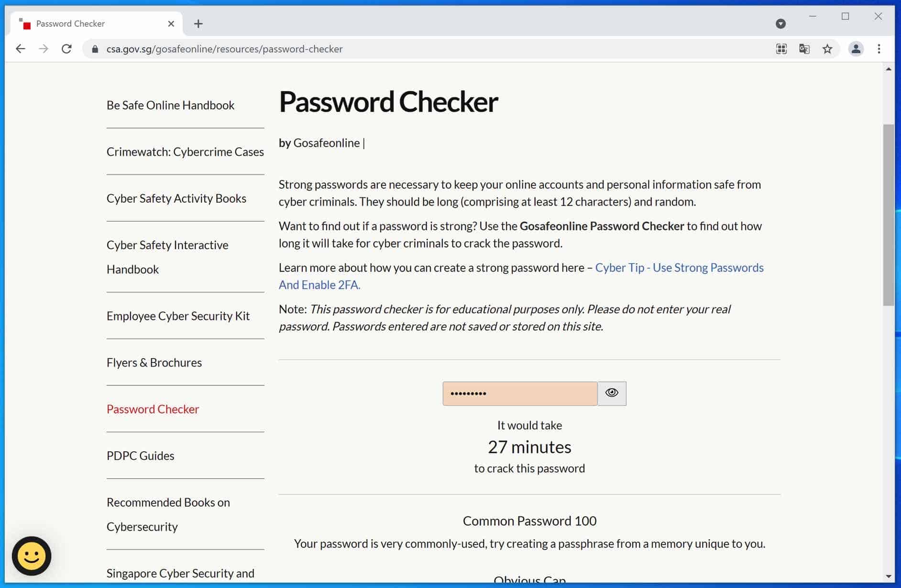This screenshot has width=901, height=588.
Task: Open a new tab with plus button
Action: click(x=198, y=23)
